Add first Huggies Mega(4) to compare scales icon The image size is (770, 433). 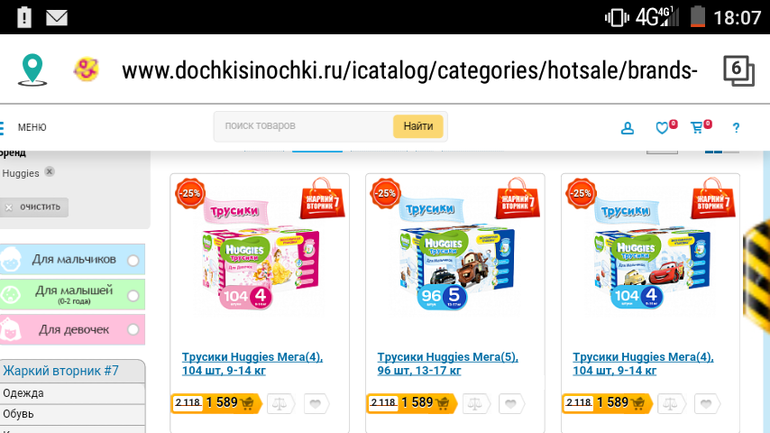pyautogui.click(x=280, y=404)
